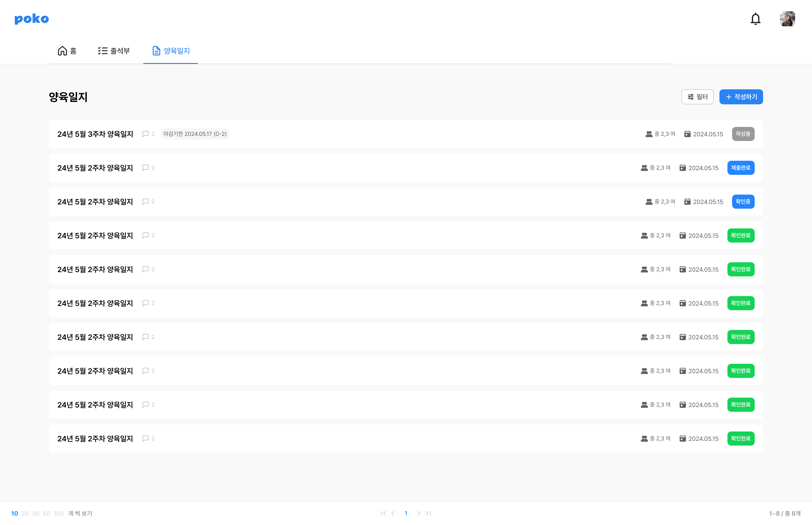Click the poko logo
The height and width of the screenshot is (525, 812).
pos(32,19)
